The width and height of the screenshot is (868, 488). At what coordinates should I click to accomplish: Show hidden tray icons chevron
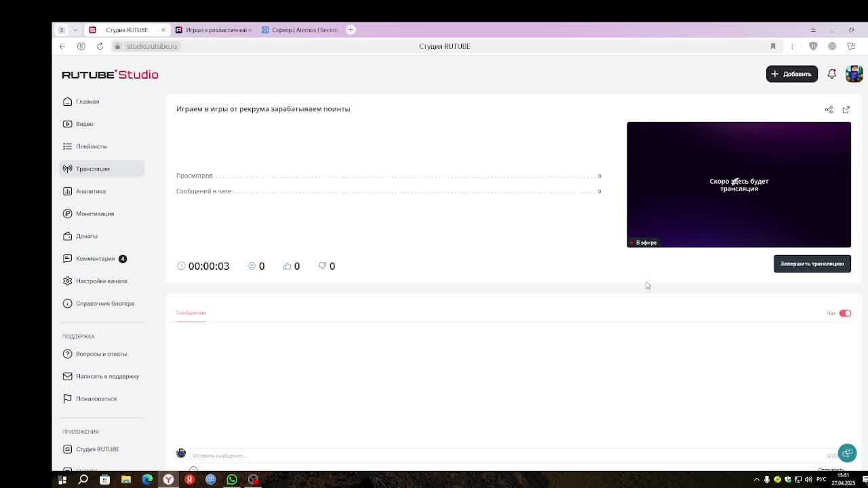(x=757, y=480)
